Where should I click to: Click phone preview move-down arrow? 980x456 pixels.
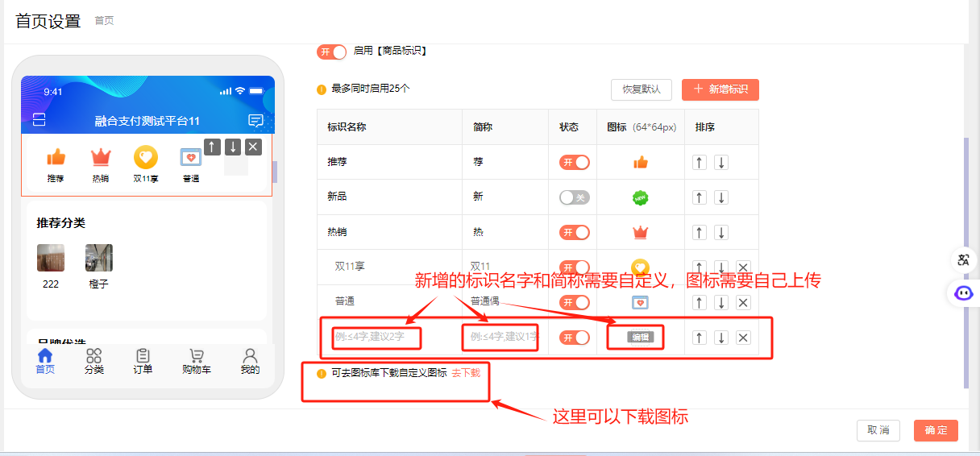[233, 147]
